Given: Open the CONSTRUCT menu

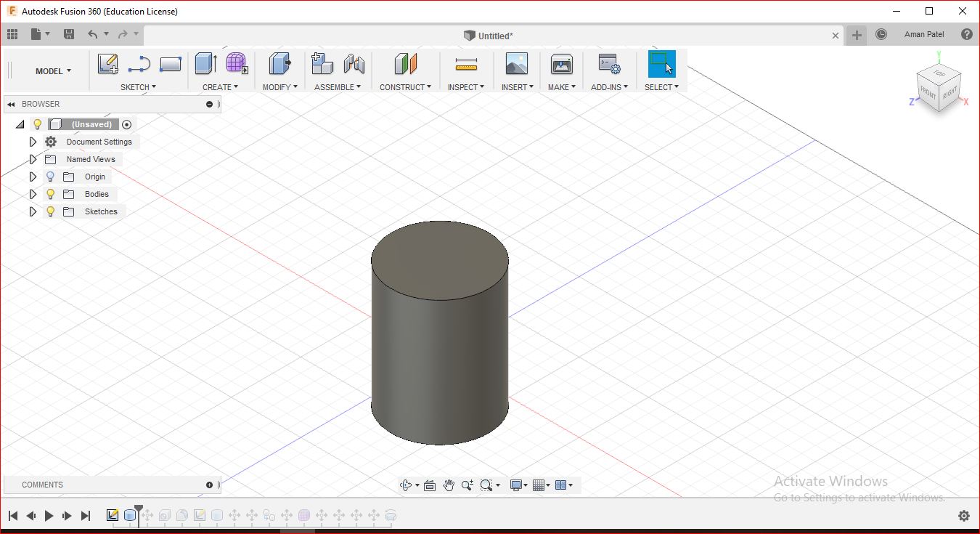Looking at the screenshot, I should [405, 87].
